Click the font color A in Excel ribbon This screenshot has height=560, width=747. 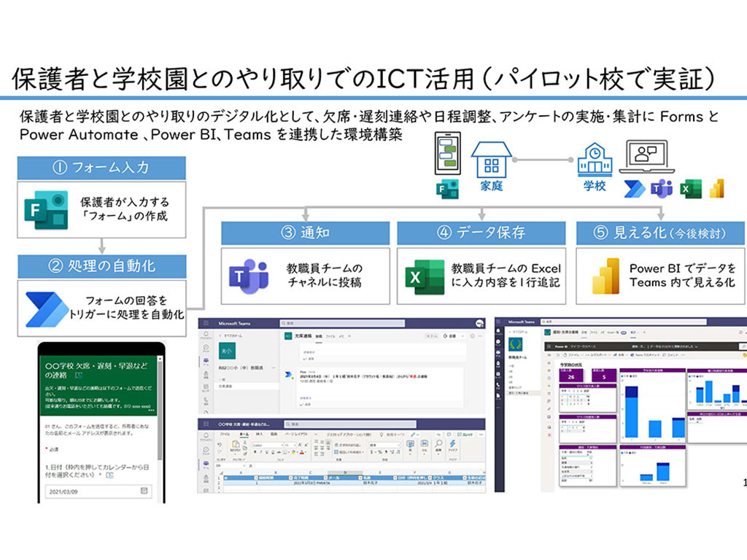click(x=301, y=452)
